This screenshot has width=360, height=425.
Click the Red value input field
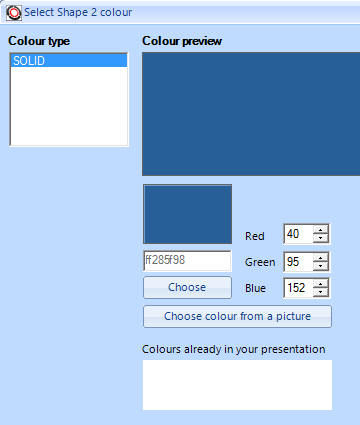click(x=299, y=234)
